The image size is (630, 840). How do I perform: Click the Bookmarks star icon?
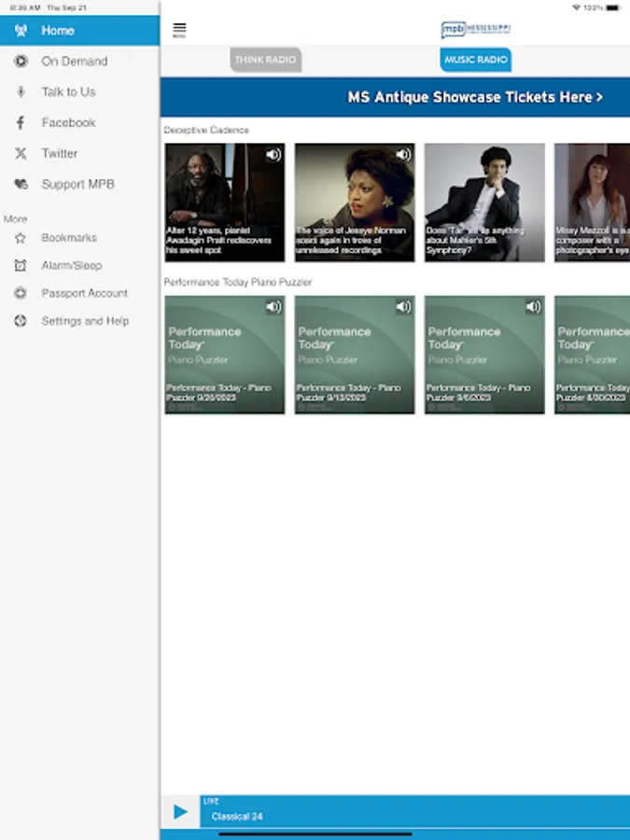[x=21, y=238]
